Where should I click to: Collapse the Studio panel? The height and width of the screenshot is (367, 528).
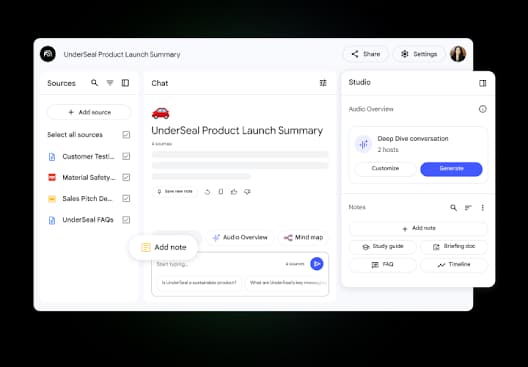click(x=483, y=83)
